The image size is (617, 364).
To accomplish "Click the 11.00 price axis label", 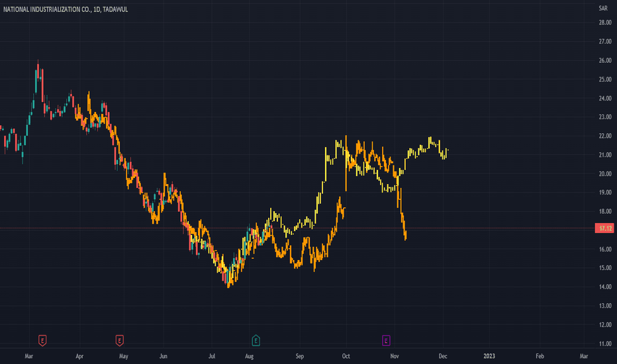I will (x=605, y=343).
